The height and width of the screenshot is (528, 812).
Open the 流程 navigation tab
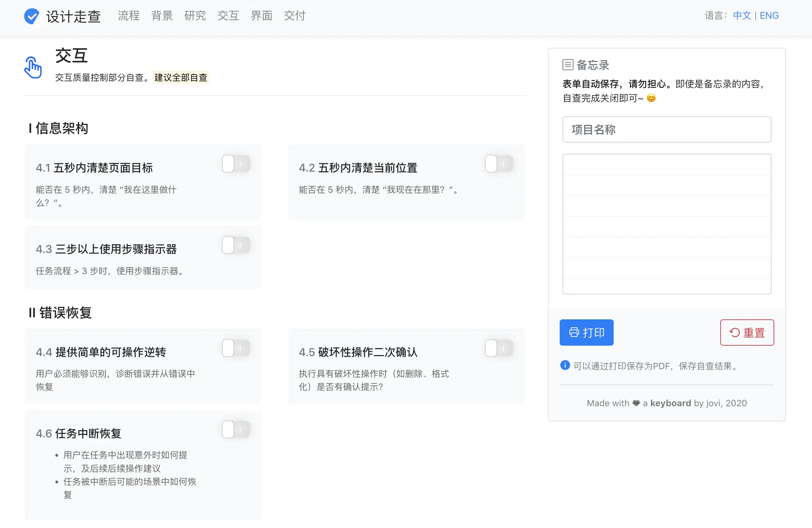(128, 16)
